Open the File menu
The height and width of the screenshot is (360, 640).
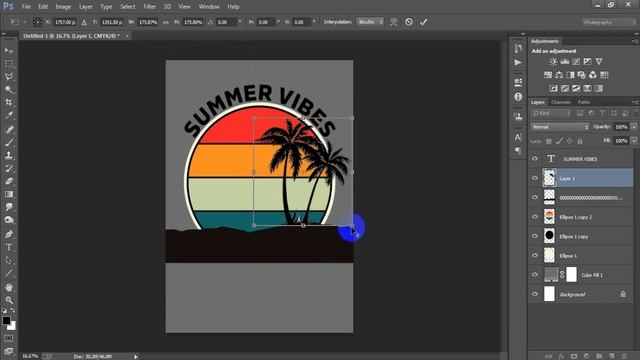click(x=26, y=7)
